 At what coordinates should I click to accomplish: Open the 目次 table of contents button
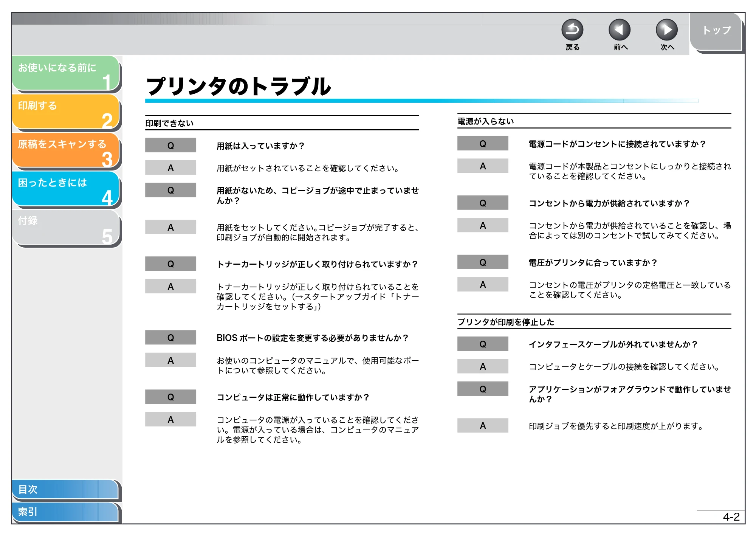click(65, 489)
